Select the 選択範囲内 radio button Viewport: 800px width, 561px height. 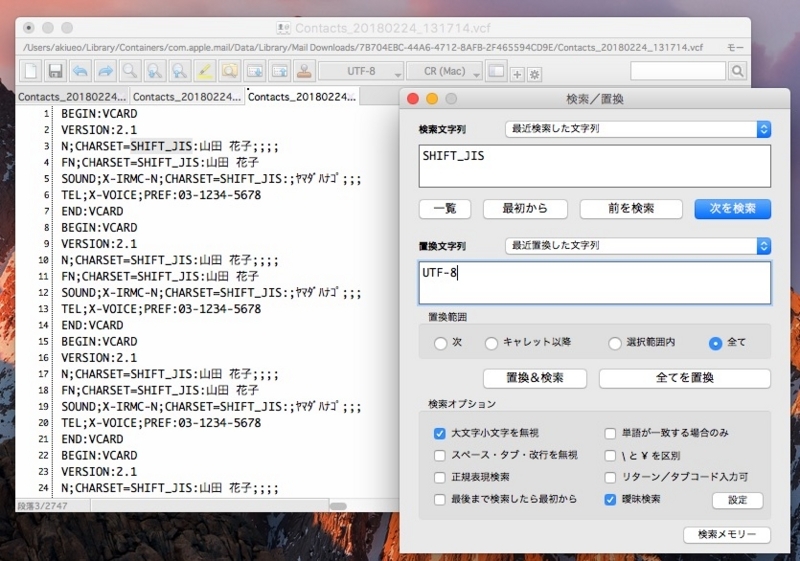point(615,343)
